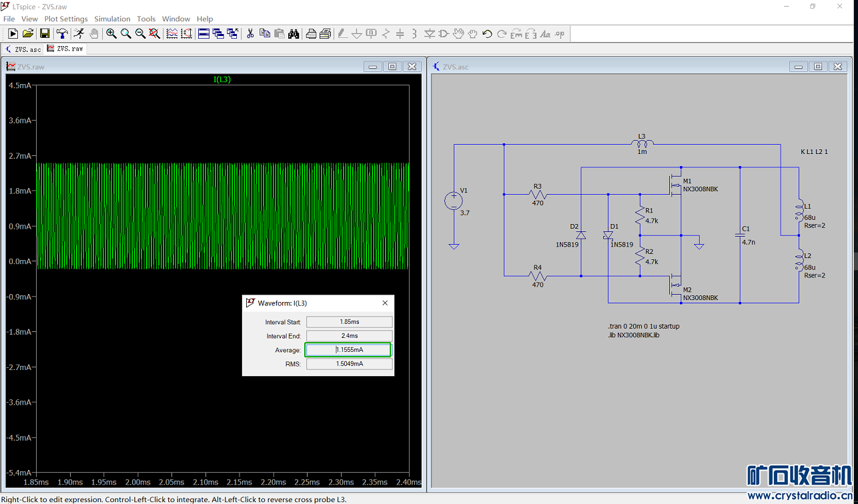The image size is (858, 504).
Task: Open the Control Panel hammer icon
Action: coord(62,33)
